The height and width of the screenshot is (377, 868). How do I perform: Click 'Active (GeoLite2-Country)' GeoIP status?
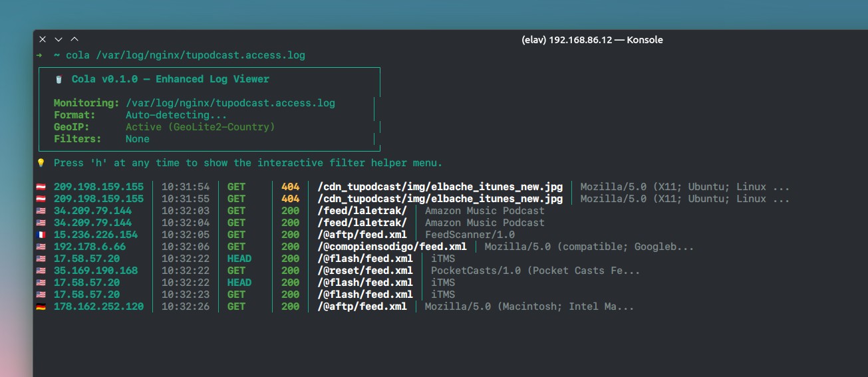(x=200, y=127)
